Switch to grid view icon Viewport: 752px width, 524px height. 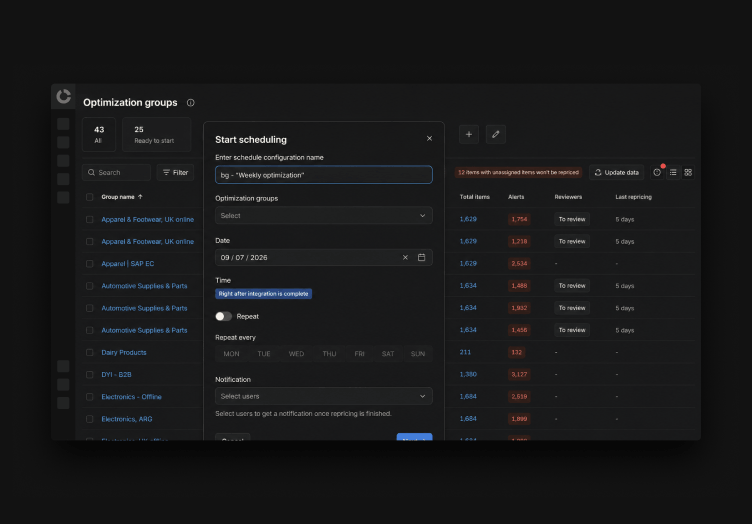click(688, 173)
